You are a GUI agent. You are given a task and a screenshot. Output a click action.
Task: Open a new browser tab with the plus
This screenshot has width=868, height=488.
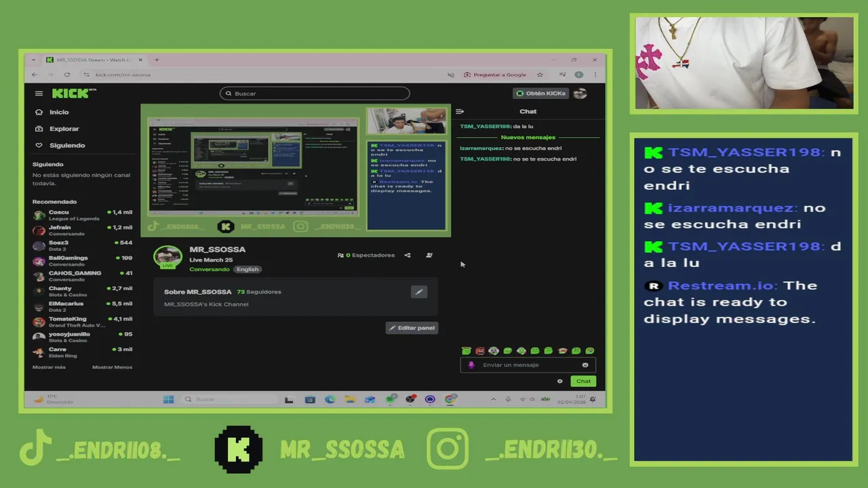coord(157,60)
